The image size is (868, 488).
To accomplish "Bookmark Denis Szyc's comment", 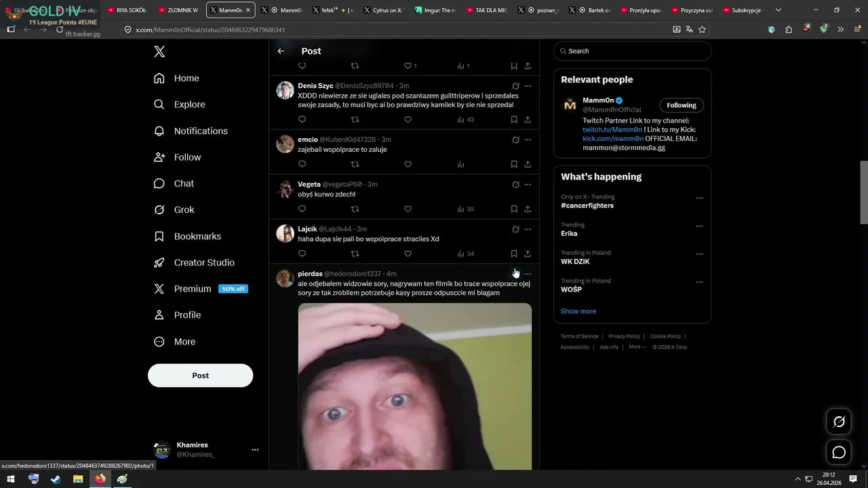I will click(514, 120).
